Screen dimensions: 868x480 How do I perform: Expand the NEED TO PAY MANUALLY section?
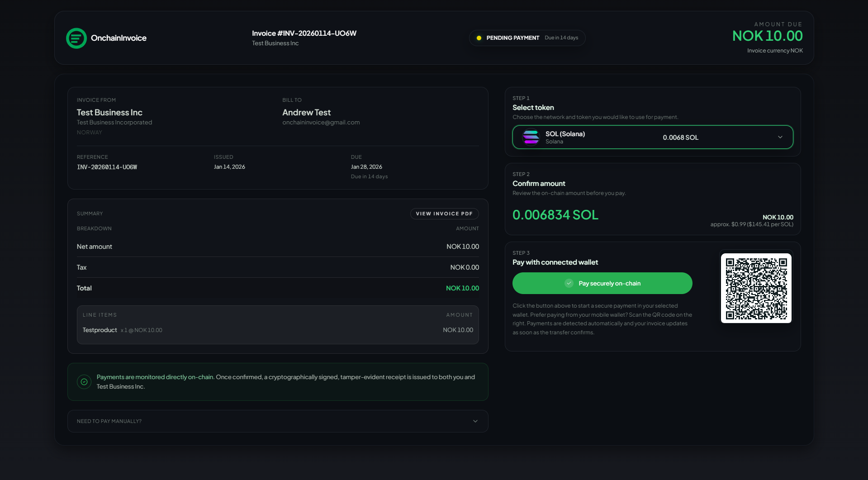277,421
